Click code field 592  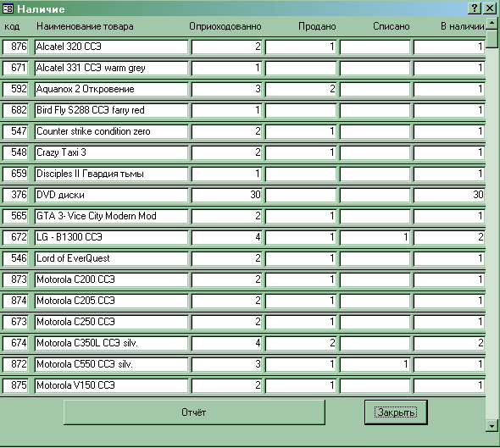[15, 89]
